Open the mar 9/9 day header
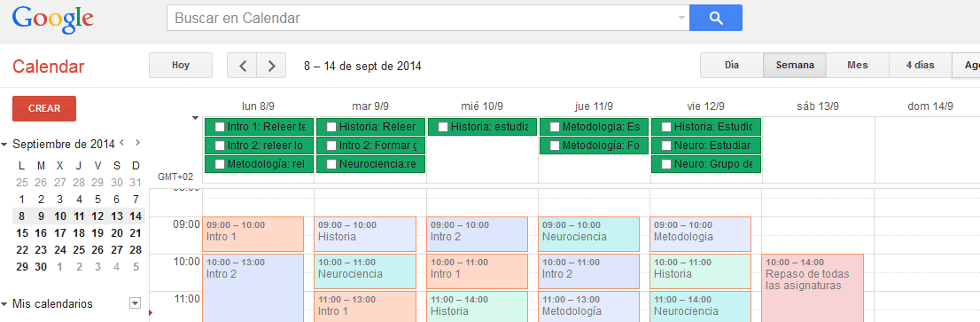The image size is (980, 322). pyautogui.click(x=370, y=106)
